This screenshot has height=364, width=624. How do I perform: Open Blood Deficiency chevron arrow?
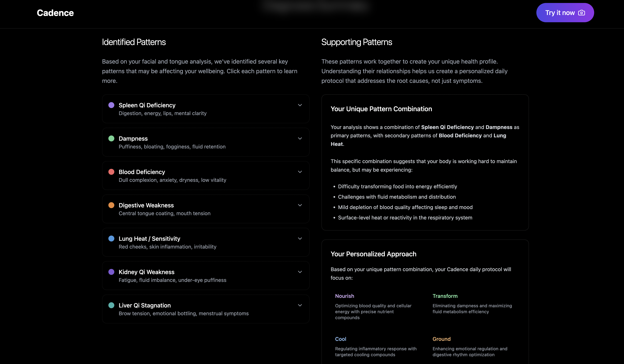point(300,172)
